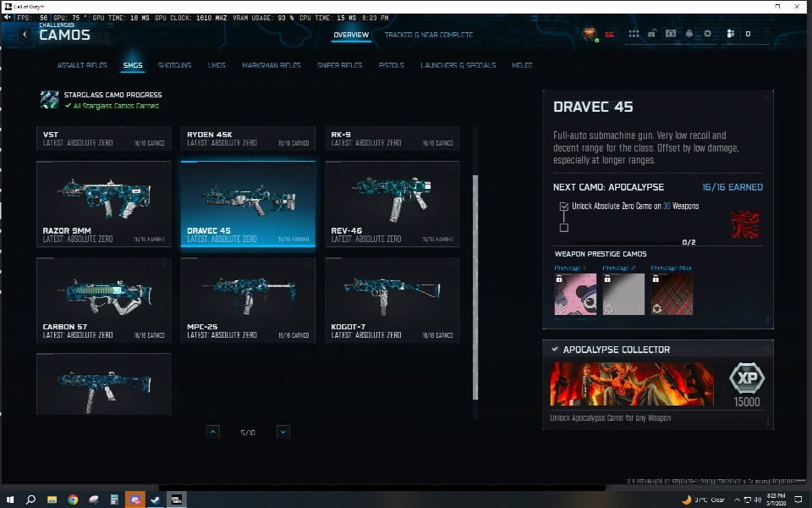Switch to the Assault Rifles tab

pyautogui.click(x=82, y=65)
